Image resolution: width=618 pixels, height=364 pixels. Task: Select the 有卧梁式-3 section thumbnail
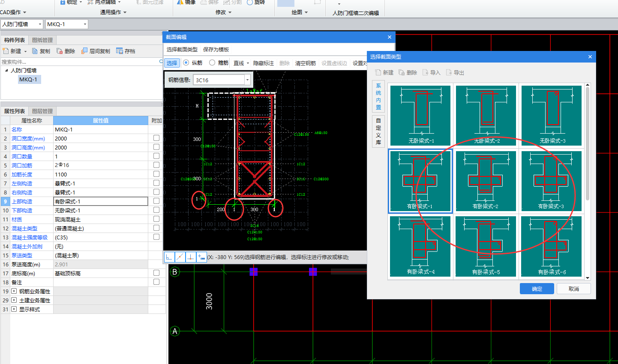tap(552, 181)
